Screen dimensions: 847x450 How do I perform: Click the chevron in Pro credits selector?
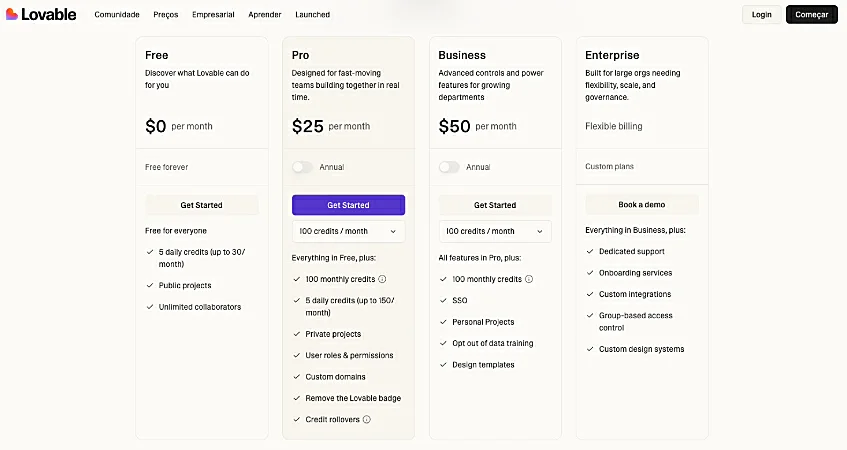pyautogui.click(x=393, y=231)
